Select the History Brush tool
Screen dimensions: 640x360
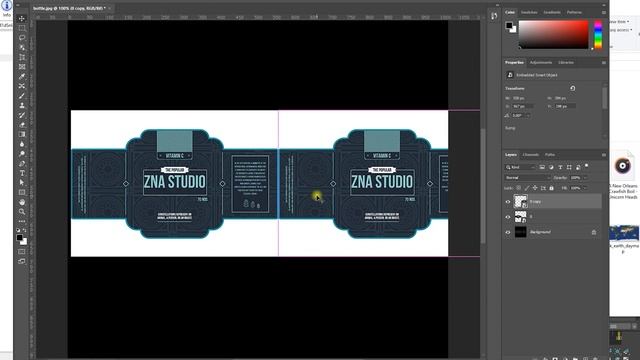(x=22, y=115)
